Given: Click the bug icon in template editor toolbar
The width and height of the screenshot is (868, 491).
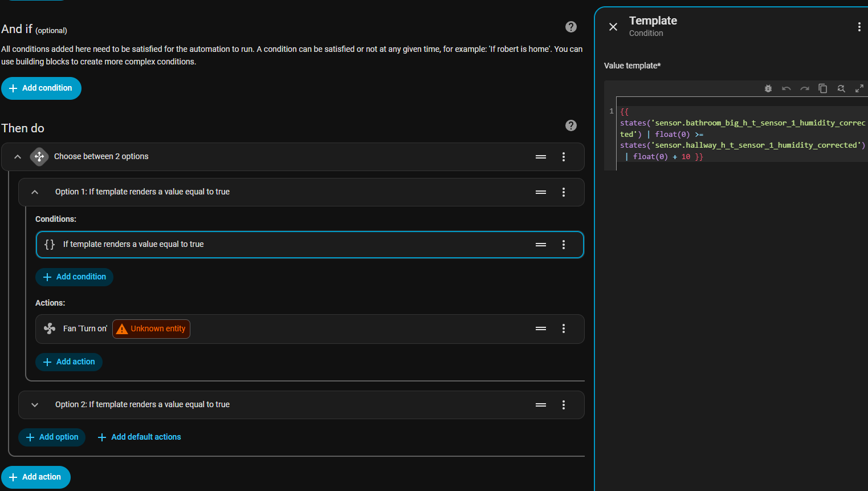Looking at the screenshot, I should point(768,88).
